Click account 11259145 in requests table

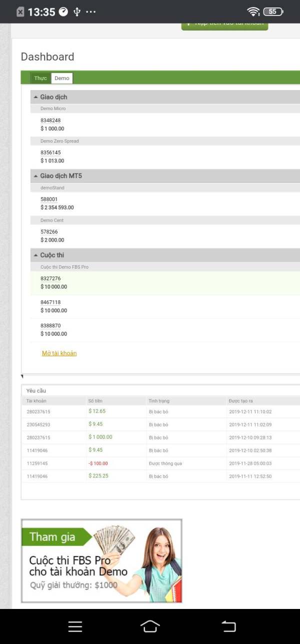(37, 463)
